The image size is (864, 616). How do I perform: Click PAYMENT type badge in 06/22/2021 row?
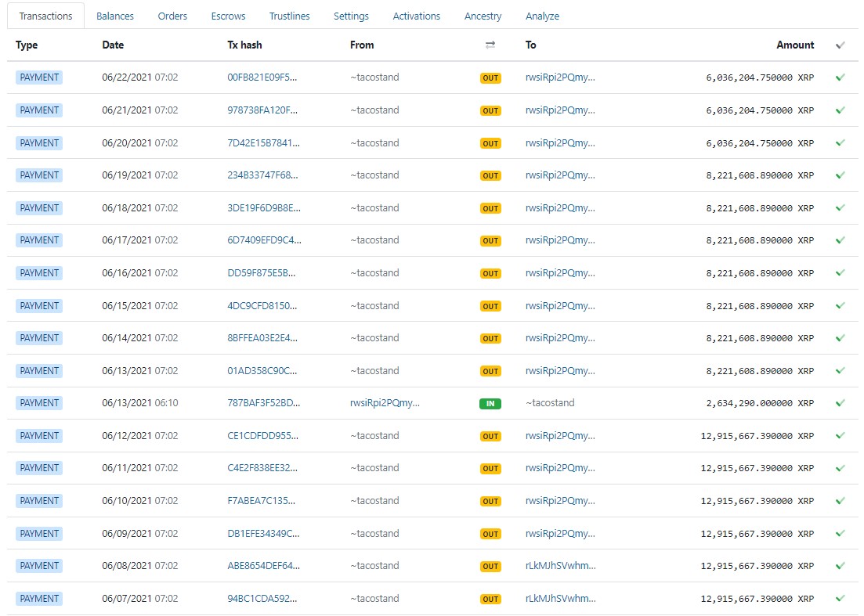coord(39,77)
